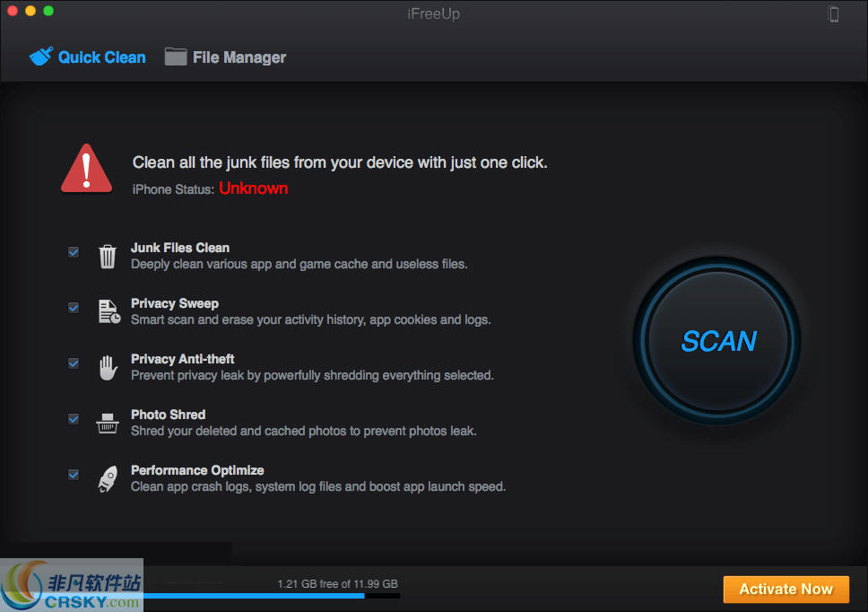868x612 pixels.
Task: Click the 'Privacy Sweep' title text
Action: [174, 303]
